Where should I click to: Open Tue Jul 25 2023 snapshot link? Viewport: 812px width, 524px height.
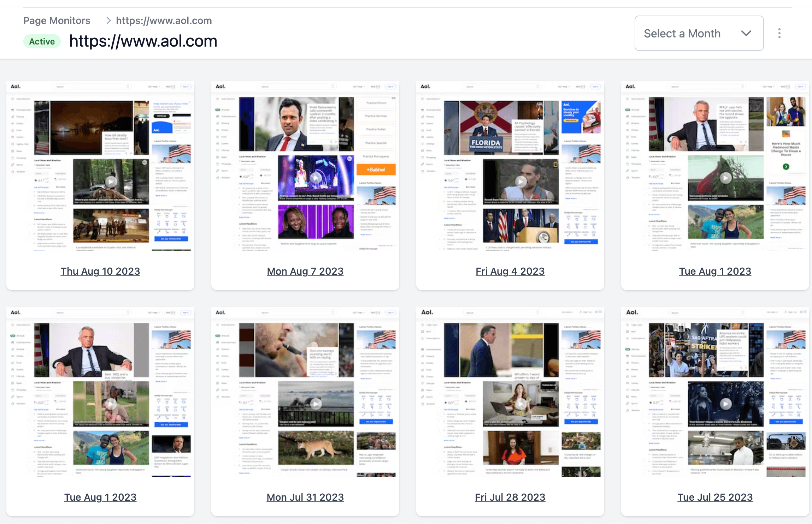tap(715, 497)
